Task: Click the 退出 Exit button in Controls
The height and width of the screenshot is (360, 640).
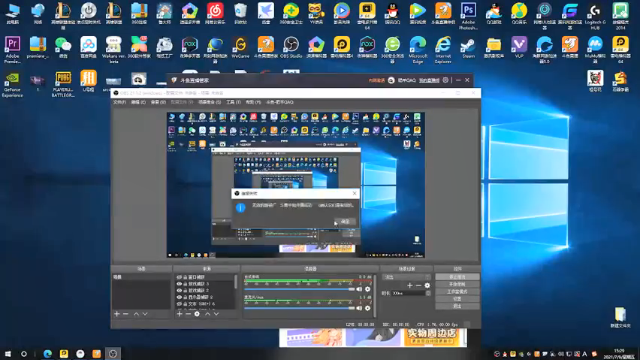Action: tap(457, 307)
